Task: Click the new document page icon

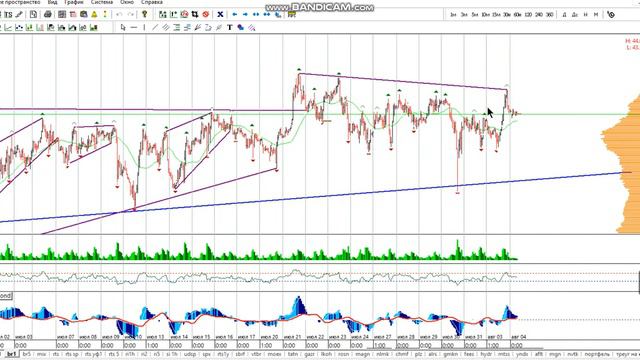Action: pos(33,15)
